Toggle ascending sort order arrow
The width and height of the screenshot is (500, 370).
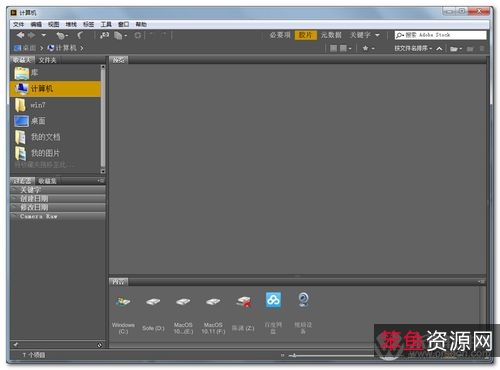[x=439, y=49]
